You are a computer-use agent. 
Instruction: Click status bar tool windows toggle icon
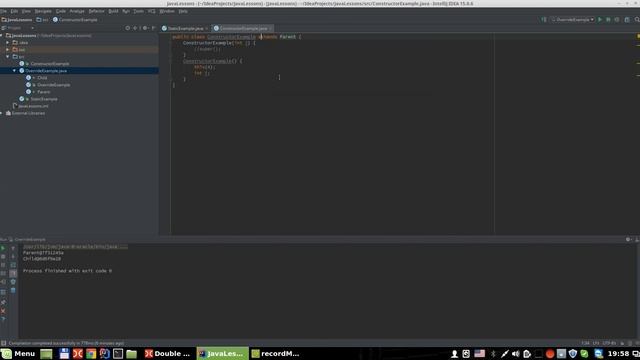coord(4,343)
